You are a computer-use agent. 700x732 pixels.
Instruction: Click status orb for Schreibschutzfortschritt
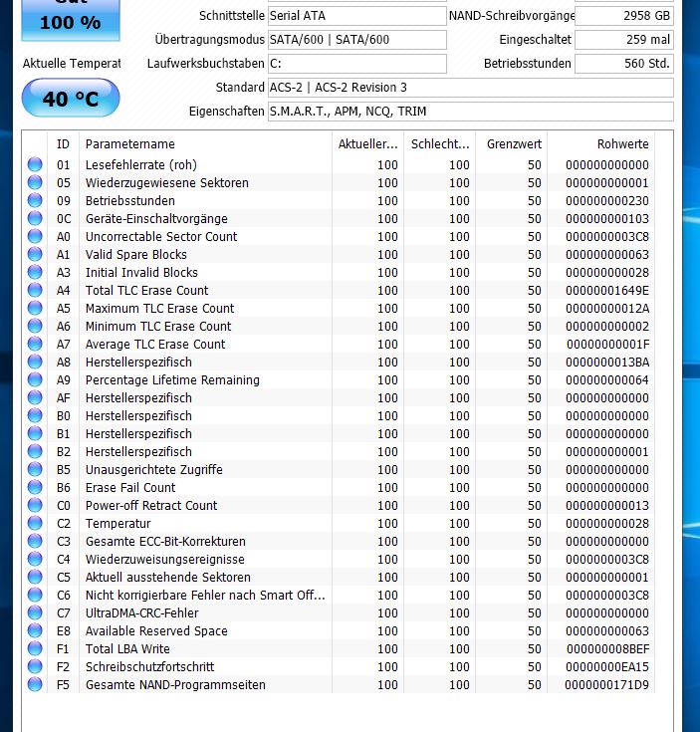pos(35,666)
